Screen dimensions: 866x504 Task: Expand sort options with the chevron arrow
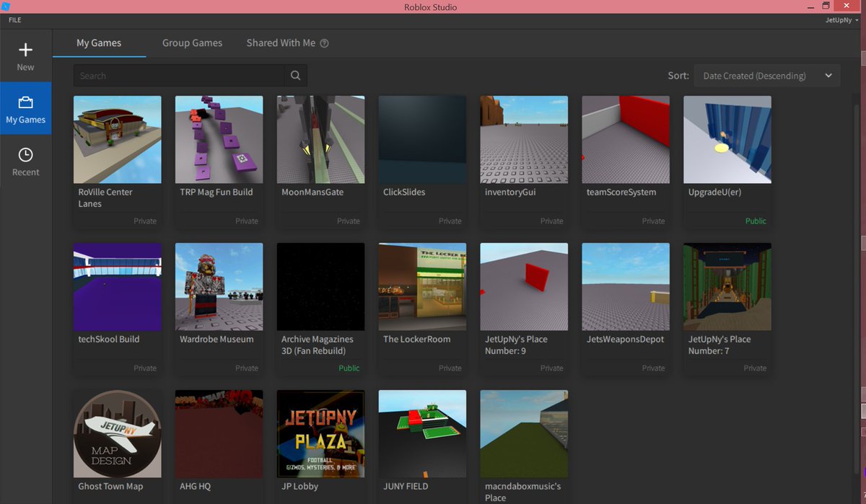pyautogui.click(x=828, y=75)
